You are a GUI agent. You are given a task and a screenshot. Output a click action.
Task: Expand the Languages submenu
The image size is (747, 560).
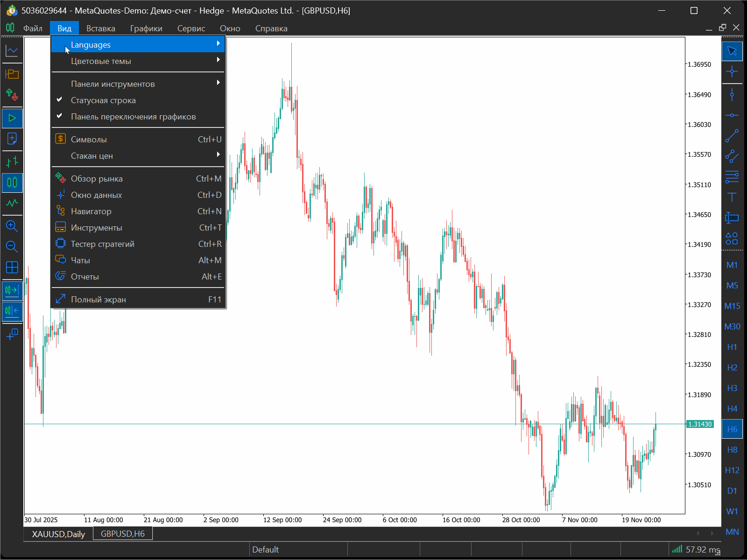(138, 45)
